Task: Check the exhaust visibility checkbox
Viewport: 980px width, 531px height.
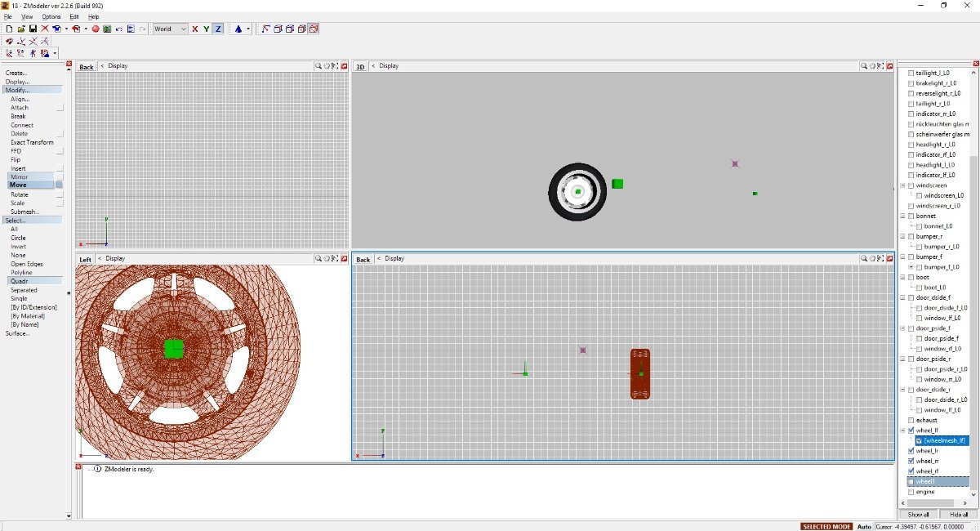Action: tap(911, 420)
